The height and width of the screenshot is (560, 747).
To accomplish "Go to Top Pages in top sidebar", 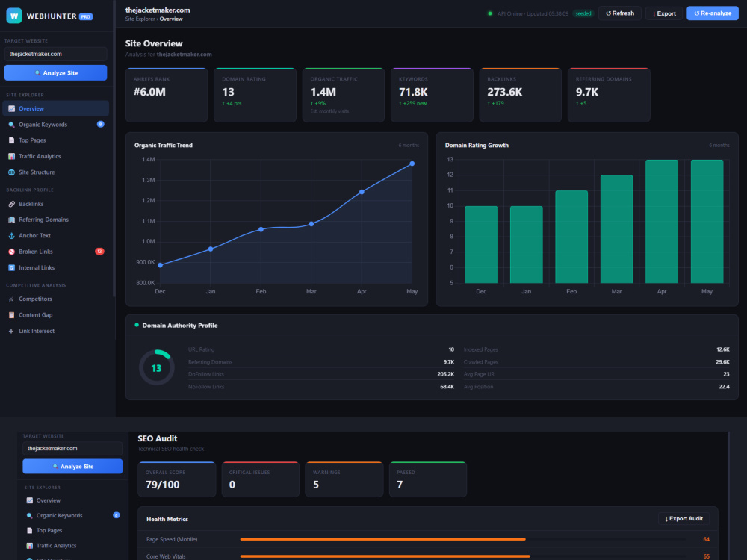I will [56, 140].
